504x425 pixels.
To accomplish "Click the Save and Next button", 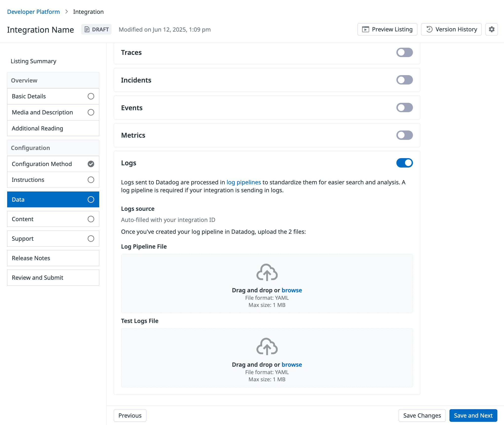I will pos(473,416).
